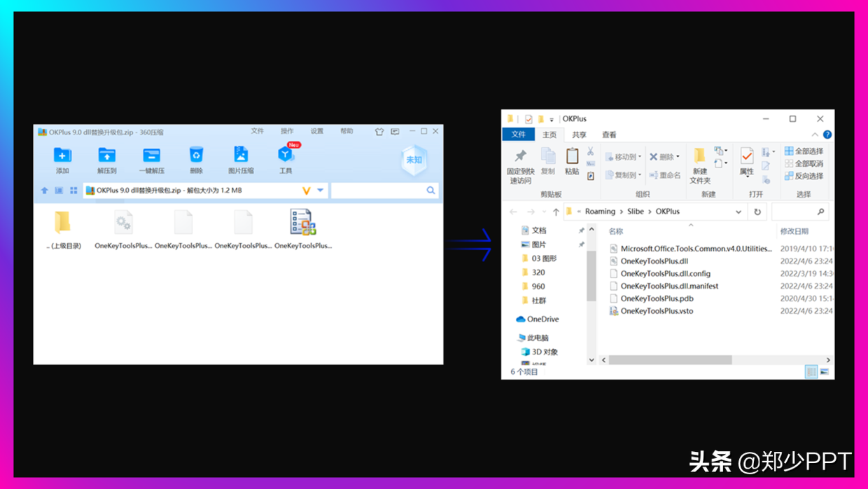Image resolution: width=868 pixels, height=489 pixels.
Task: Click the 重命名 (Rename) button
Action: (664, 175)
